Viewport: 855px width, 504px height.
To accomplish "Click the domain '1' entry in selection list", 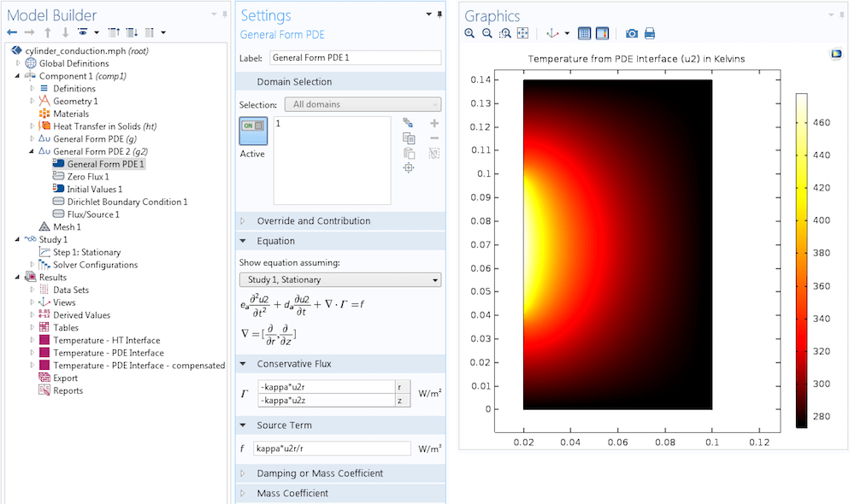I will click(278, 124).
